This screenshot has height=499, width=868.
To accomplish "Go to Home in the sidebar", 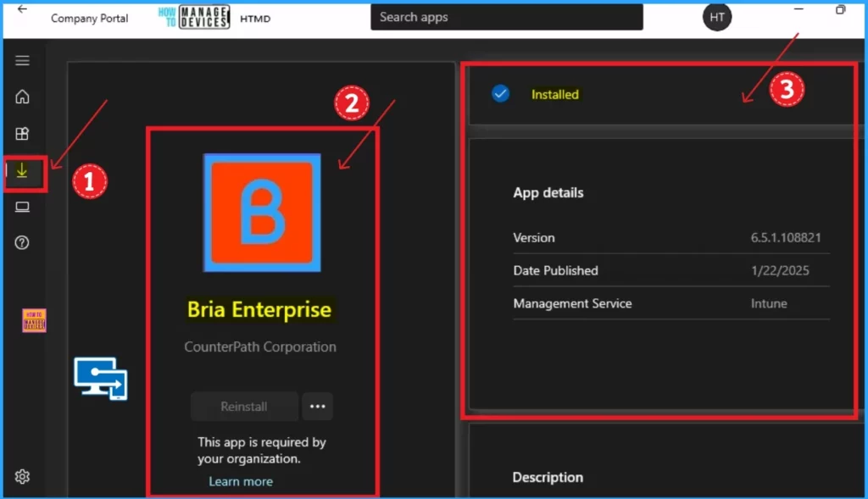I will tap(23, 97).
